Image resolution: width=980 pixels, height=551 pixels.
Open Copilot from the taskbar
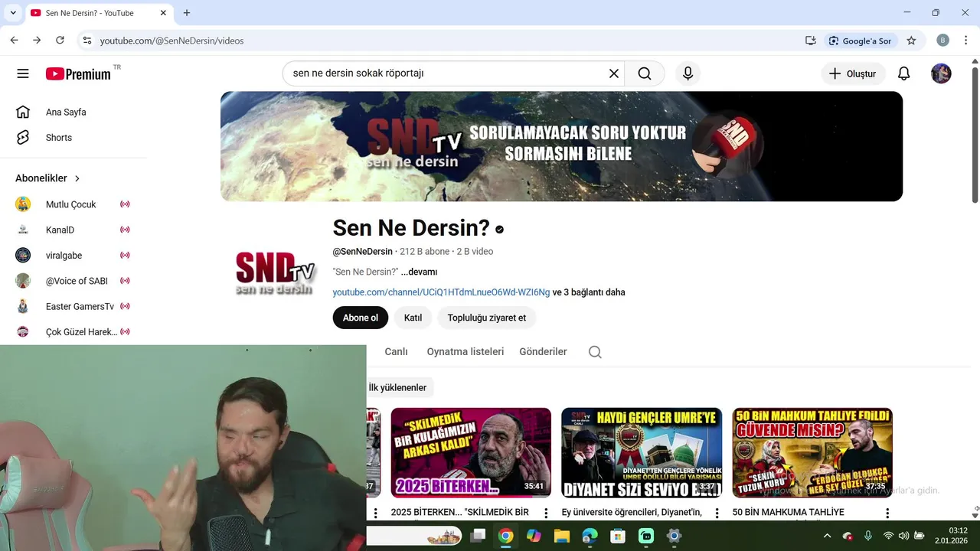pyautogui.click(x=534, y=536)
